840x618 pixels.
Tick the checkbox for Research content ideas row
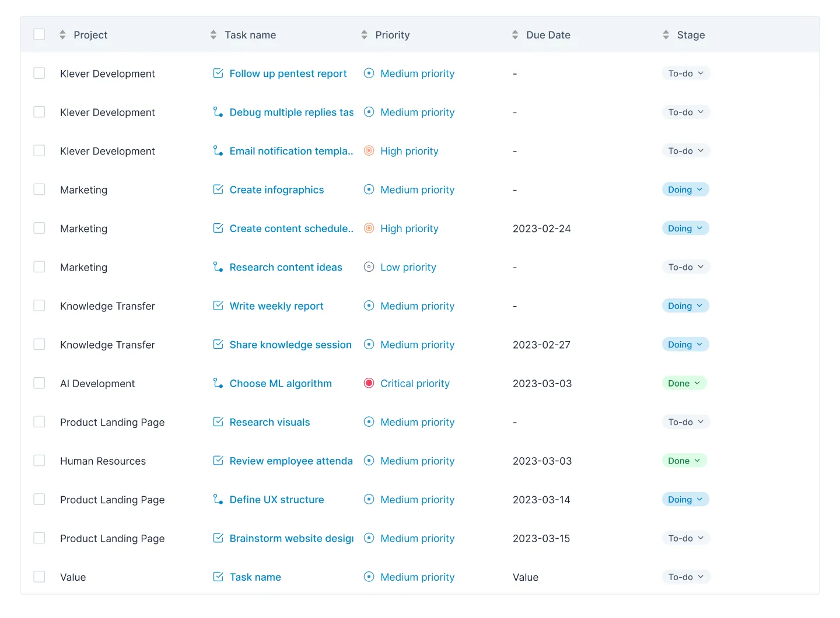click(39, 267)
